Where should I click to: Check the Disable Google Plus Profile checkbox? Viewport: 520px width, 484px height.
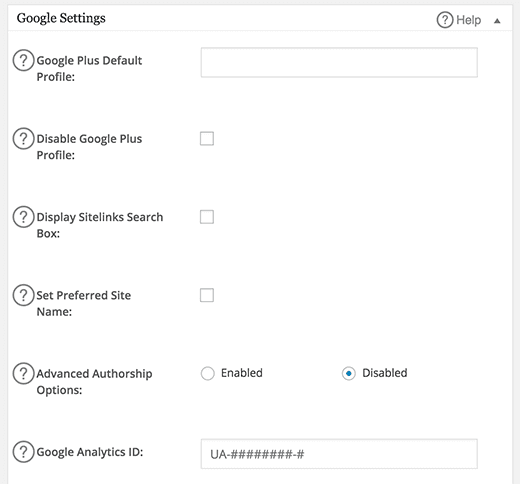tap(207, 139)
